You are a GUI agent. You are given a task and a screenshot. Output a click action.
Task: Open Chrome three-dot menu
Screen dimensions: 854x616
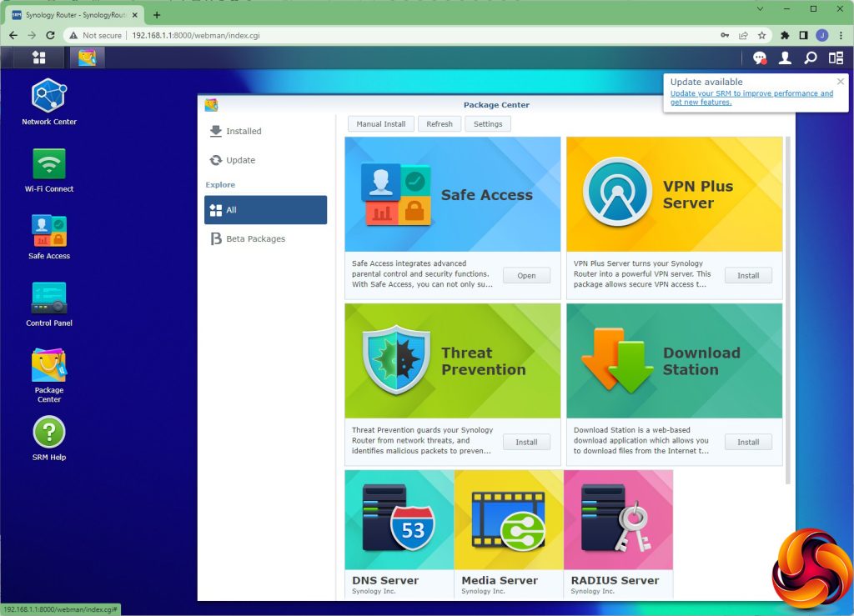tap(841, 35)
